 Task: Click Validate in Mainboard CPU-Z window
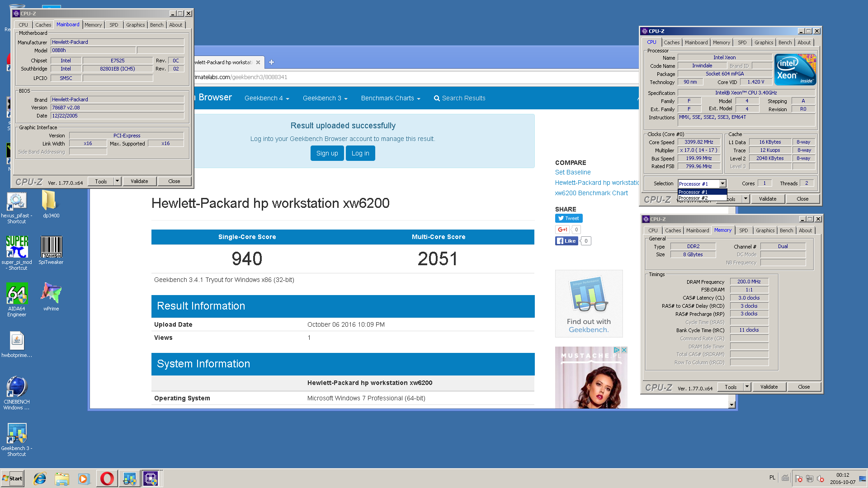[139, 181]
